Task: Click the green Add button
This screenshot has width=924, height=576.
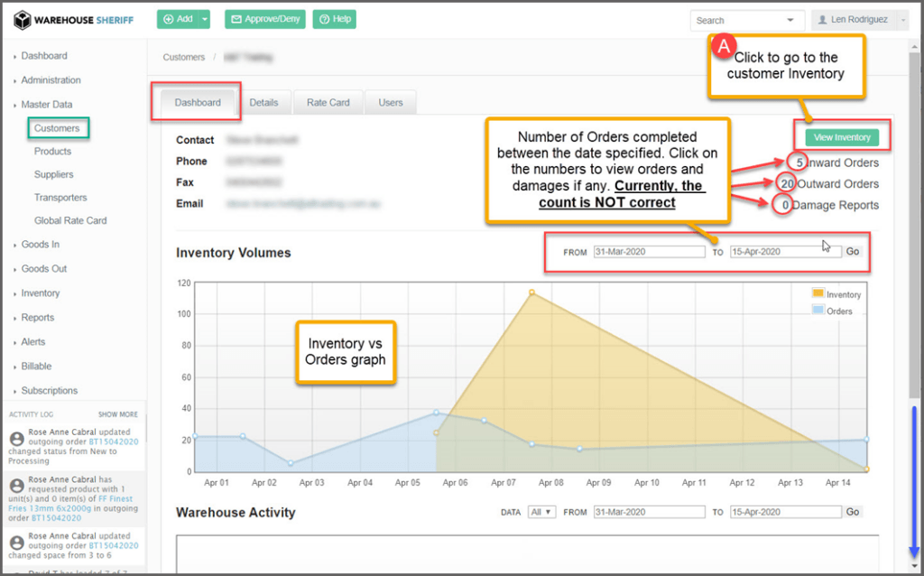Action: pyautogui.click(x=177, y=20)
